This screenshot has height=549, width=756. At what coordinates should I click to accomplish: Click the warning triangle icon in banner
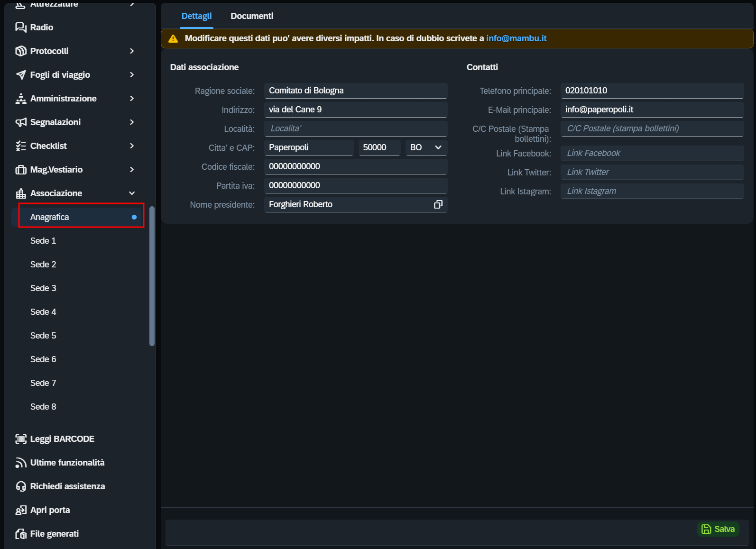[173, 38]
